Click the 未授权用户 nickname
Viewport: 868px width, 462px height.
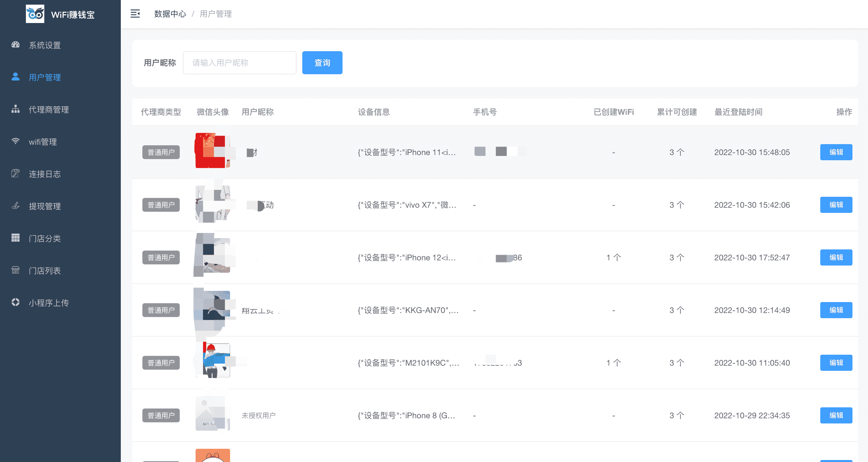pos(259,415)
